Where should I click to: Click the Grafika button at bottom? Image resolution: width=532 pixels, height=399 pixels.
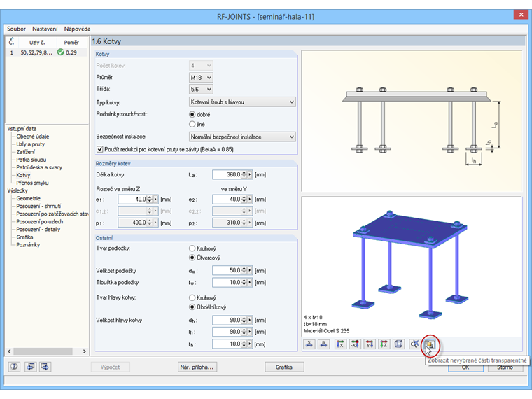tap(284, 367)
